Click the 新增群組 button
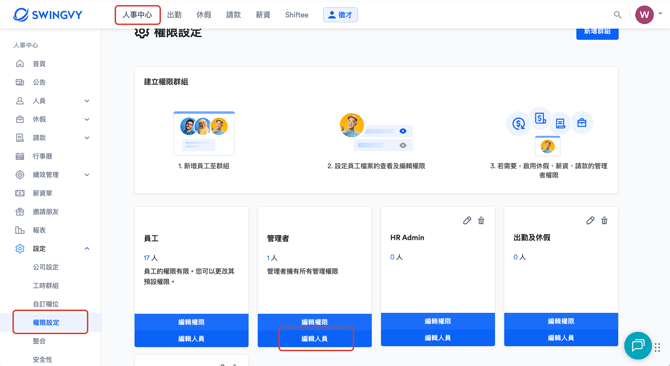This screenshot has width=670, height=366. click(597, 33)
